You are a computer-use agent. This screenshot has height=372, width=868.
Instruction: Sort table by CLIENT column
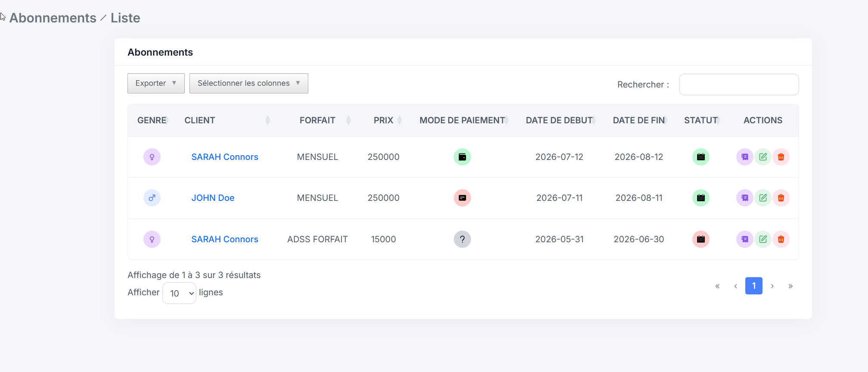point(227,120)
